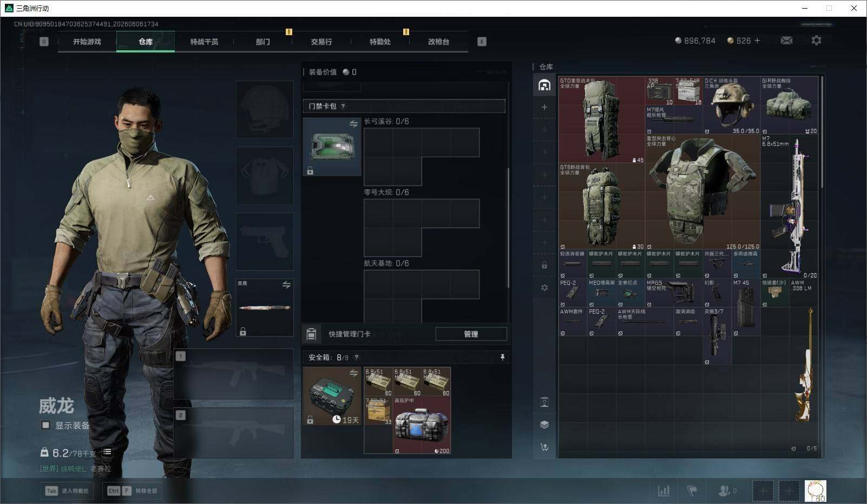
Task: Toggle the 显示装备 checkbox
Action: 45,425
